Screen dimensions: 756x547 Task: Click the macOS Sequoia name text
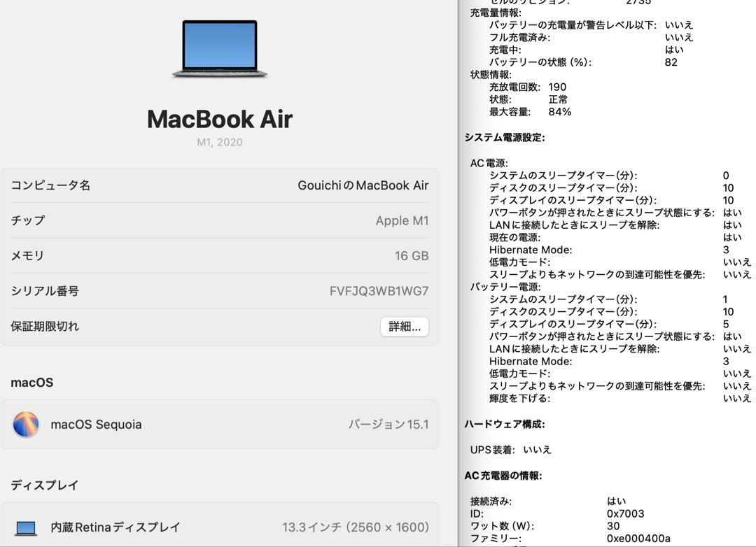96,425
